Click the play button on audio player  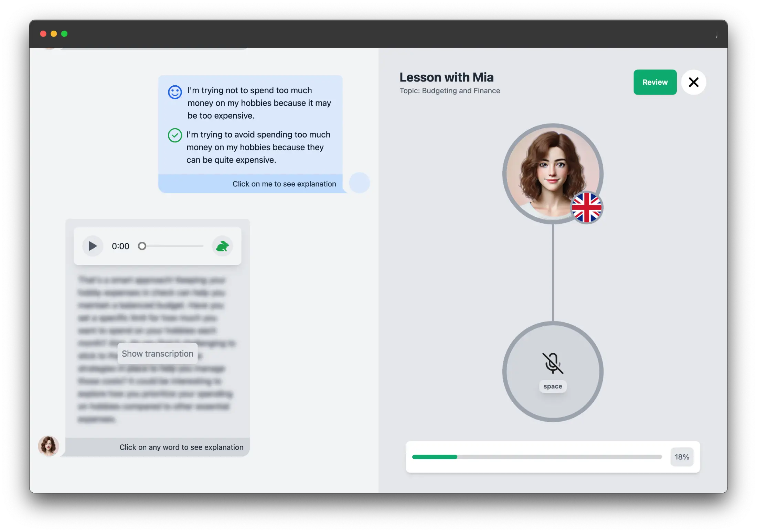pos(92,246)
